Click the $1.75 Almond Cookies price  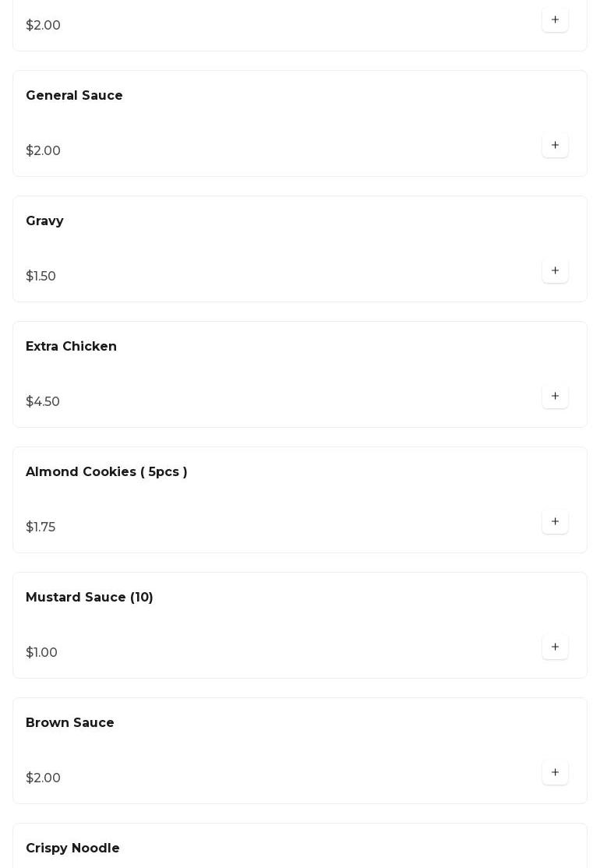click(x=41, y=528)
